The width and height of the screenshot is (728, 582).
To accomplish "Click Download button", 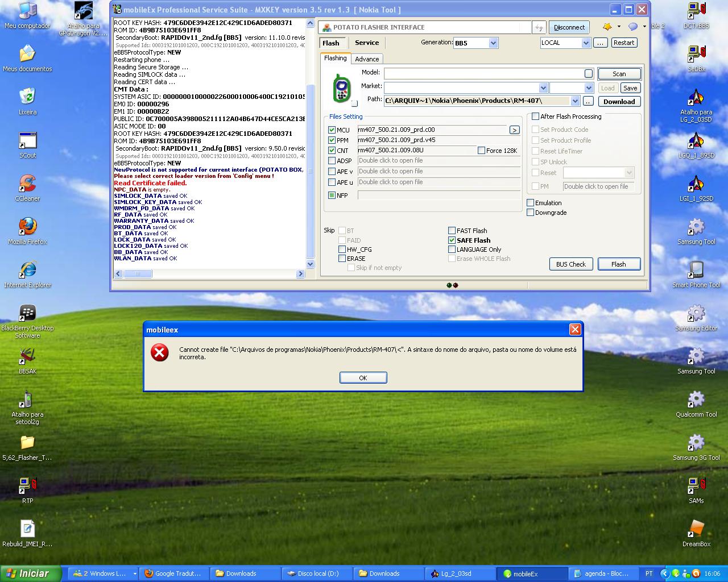I will point(619,102).
